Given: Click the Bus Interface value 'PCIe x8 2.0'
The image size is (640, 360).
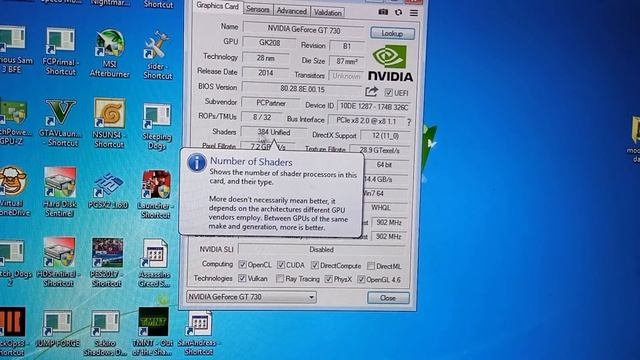Looking at the screenshot, I should click(367, 121).
